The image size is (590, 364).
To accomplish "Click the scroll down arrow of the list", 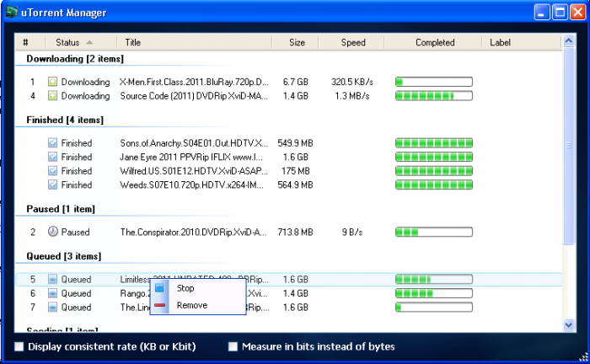I will tap(569, 324).
